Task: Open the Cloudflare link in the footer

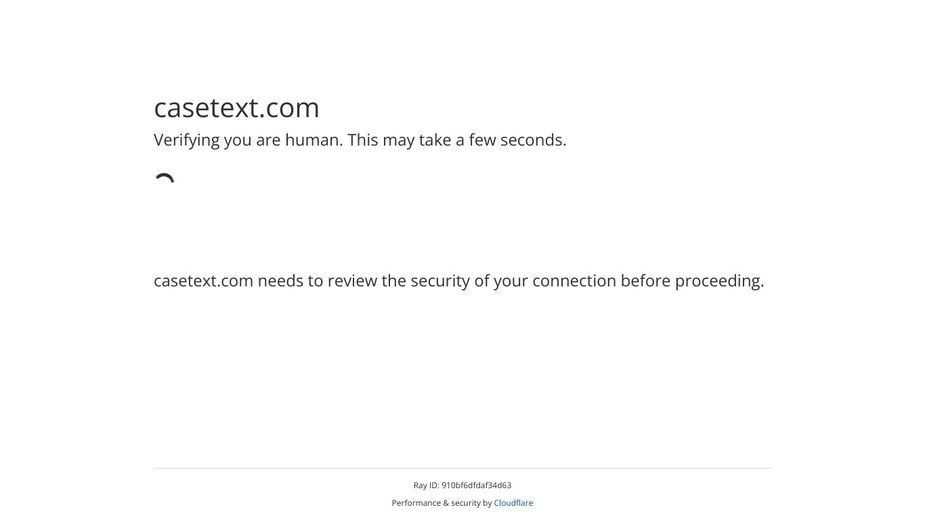Action: [x=513, y=503]
